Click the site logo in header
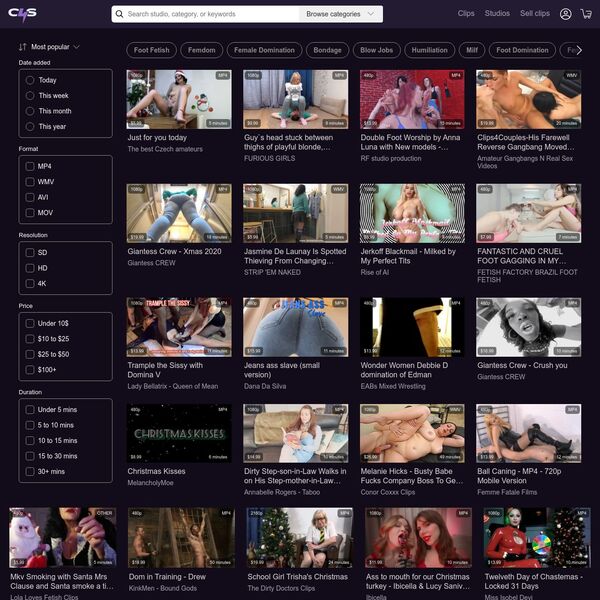 coord(22,14)
